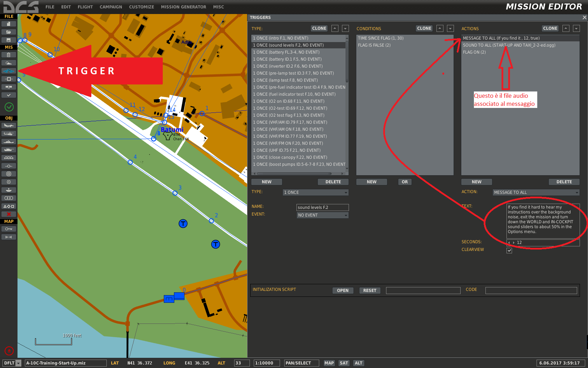This screenshot has width=588, height=368.
Task: Click the red X delete tool
Action: click(x=9, y=214)
